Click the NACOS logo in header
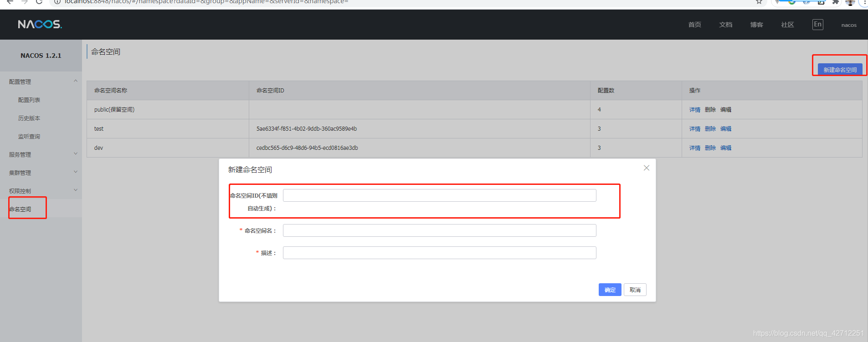 pyautogui.click(x=40, y=24)
